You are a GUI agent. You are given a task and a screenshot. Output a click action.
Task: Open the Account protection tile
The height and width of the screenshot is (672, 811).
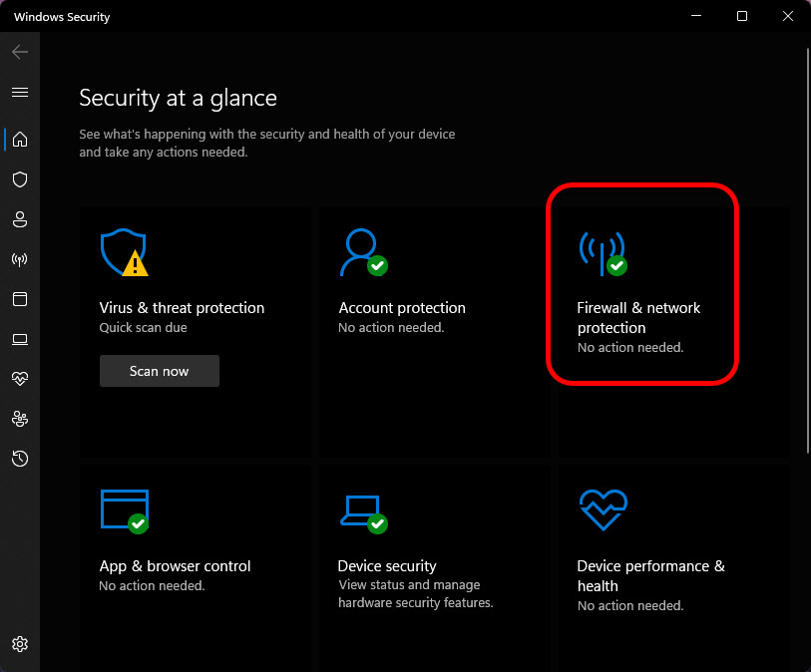click(x=435, y=332)
